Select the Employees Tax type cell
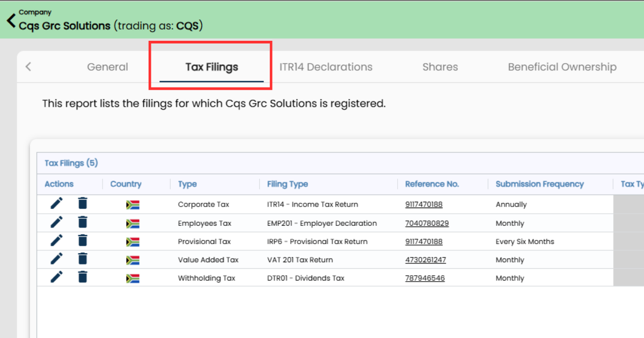The width and height of the screenshot is (644, 338). click(204, 223)
